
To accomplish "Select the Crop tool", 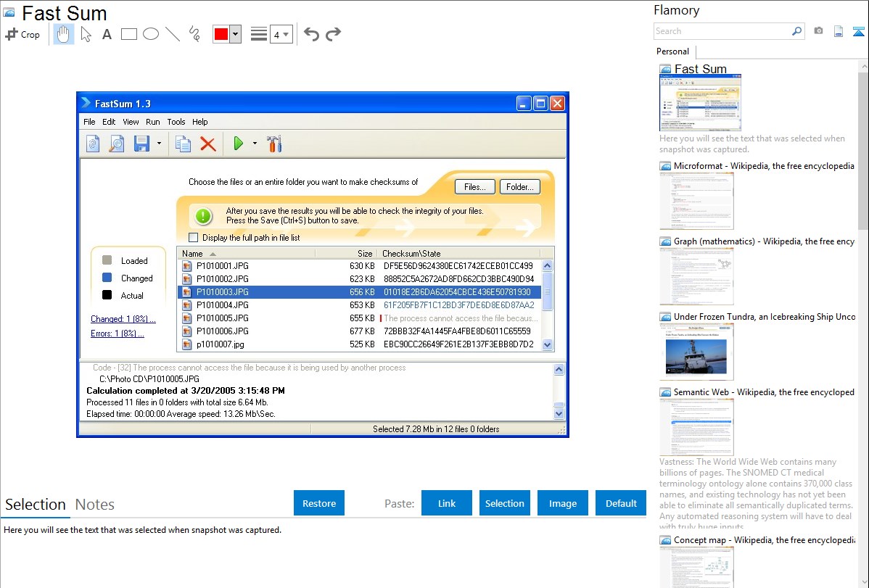I will tap(22, 34).
